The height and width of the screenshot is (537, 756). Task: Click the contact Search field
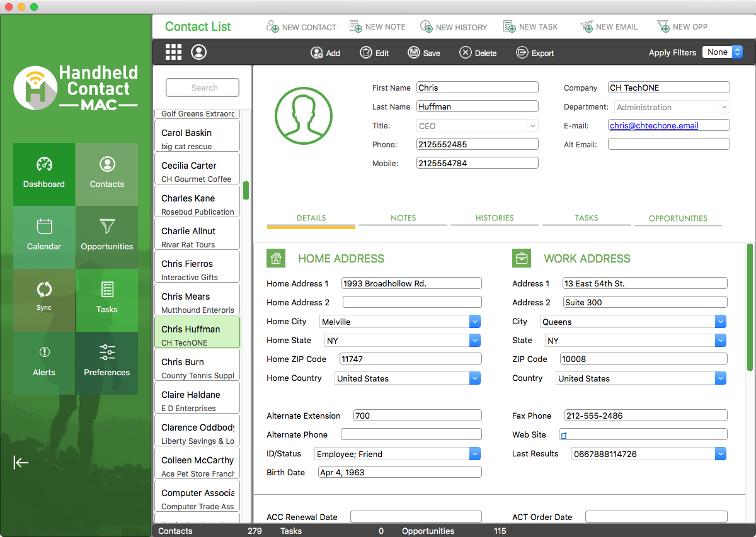[x=202, y=88]
